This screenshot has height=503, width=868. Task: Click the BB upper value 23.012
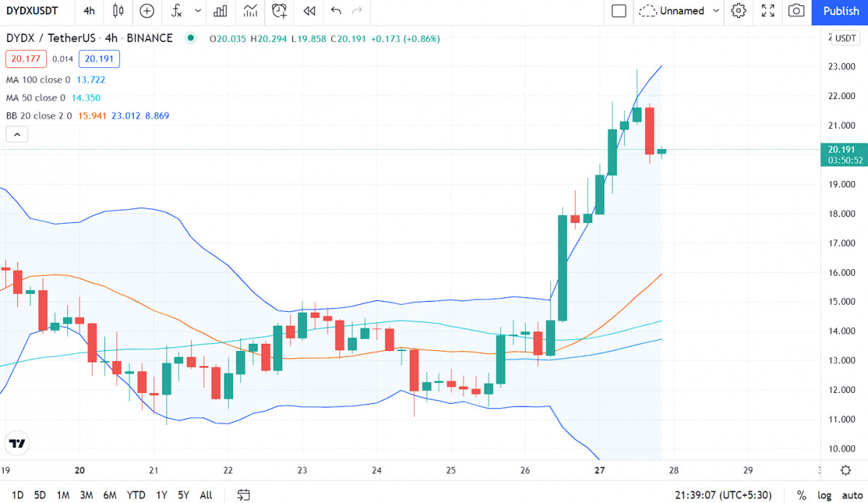point(126,116)
